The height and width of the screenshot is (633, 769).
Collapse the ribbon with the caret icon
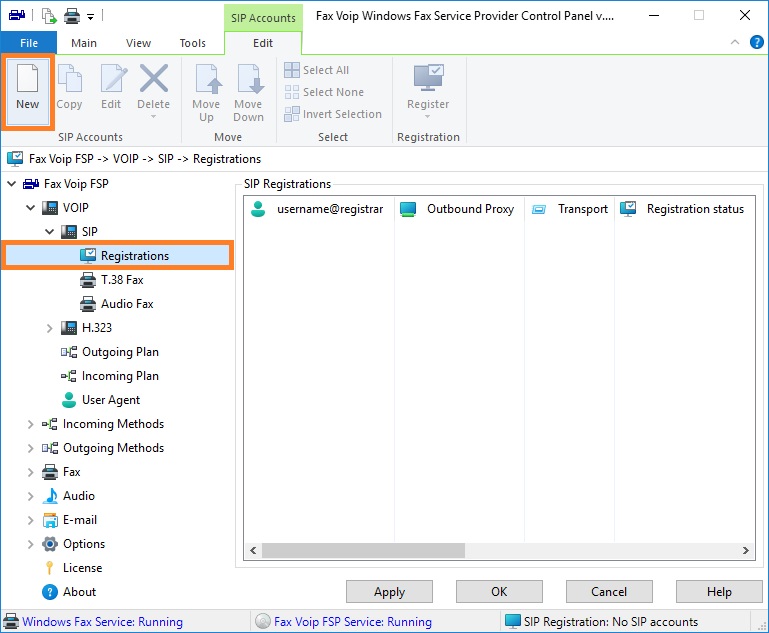(x=735, y=42)
